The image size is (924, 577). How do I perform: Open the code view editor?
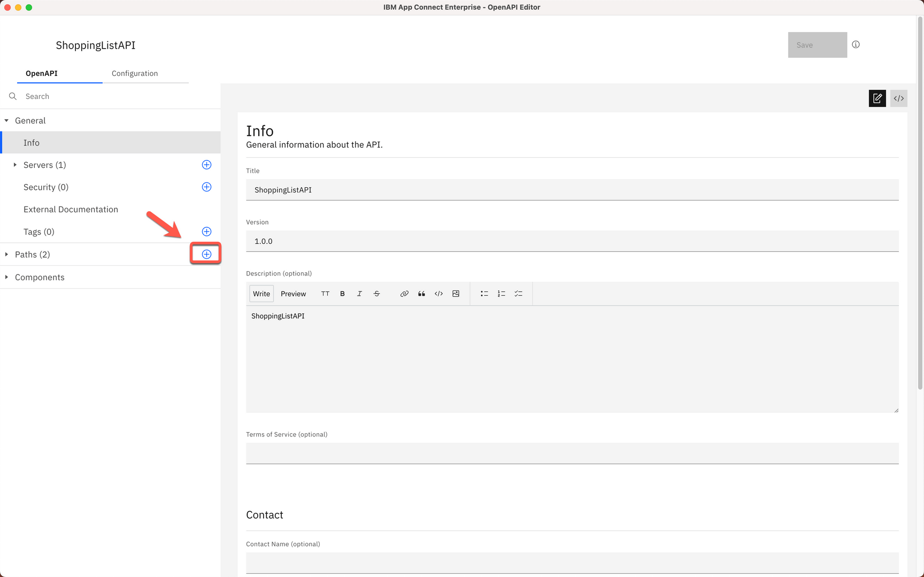pyautogui.click(x=898, y=98)
